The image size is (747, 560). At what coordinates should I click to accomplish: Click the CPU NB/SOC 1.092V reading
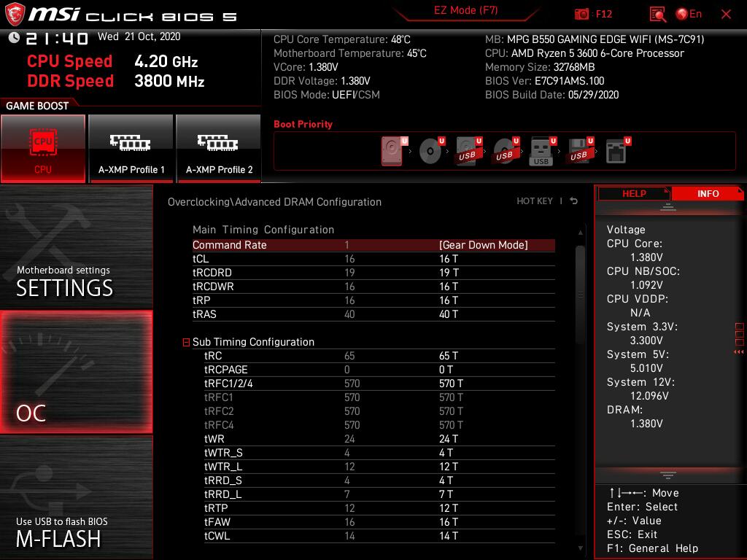(646, 285)
